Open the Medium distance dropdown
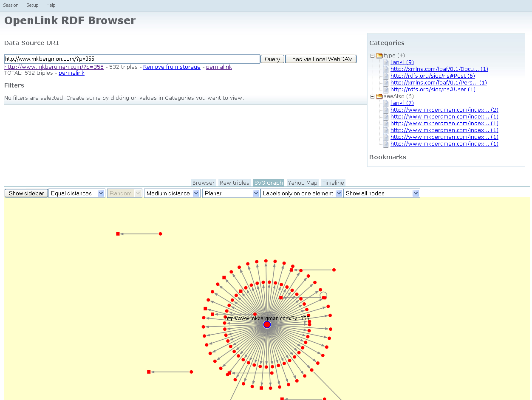This screenshot has width=532, height=400. pos(172,193)
